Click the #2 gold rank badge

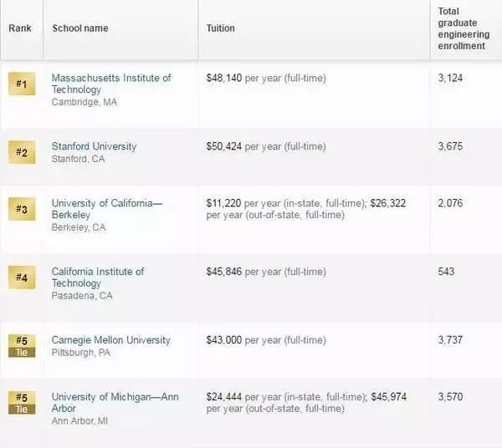point(22,152)
